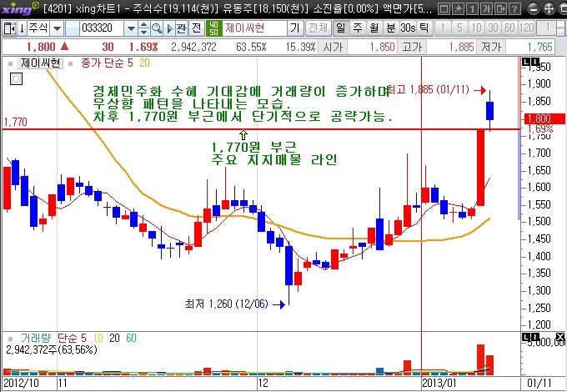This screenshot has width=567, height=392.
Task: Click the stock code up/down stepper
Action: point(144,28)
